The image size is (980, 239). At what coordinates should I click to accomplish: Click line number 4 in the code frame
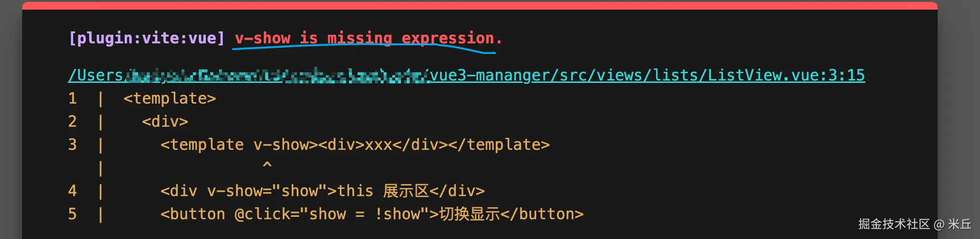point(73,191)
